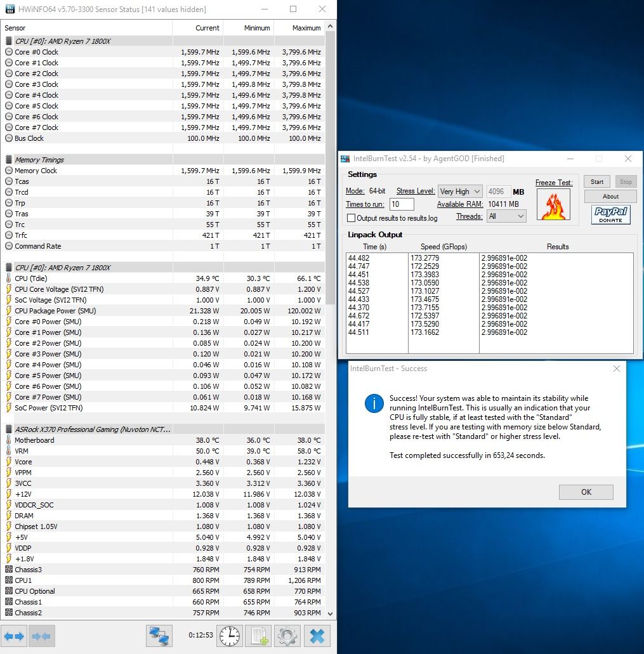Screen dimensions: 644x654
Task: Select the Trfc timing row
Action: coord(163,235)
